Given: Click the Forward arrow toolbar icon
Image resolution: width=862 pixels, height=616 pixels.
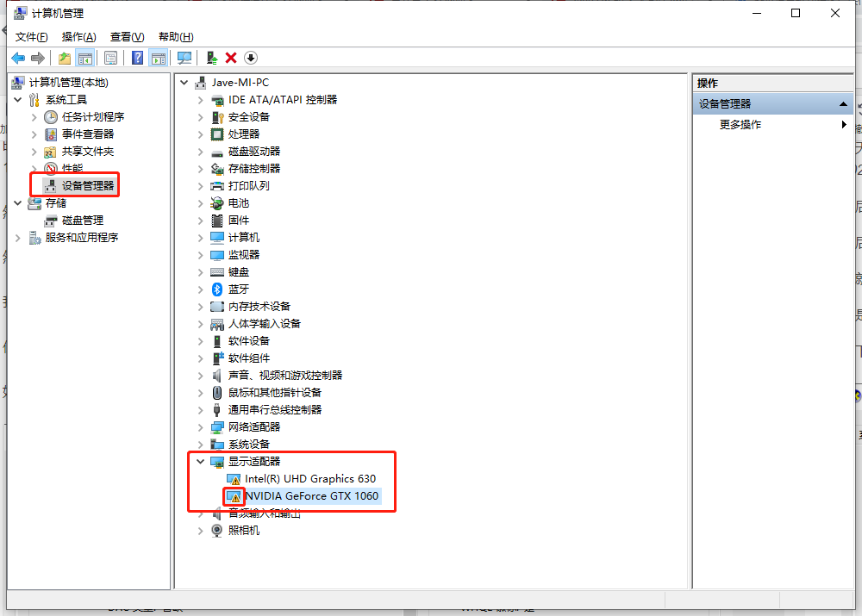Looking at the screenshot, I should (37, 58).
